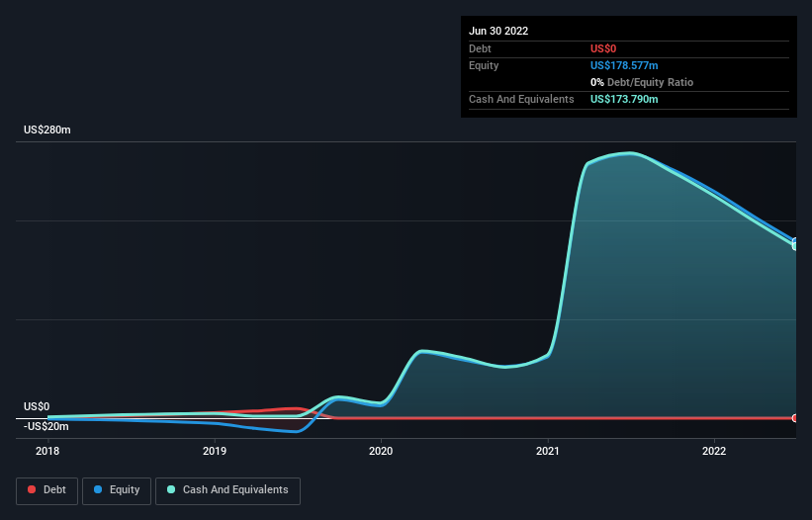Click the red Debt endpoint marker at 2022
Screen dimensions: 812x520
795,418
